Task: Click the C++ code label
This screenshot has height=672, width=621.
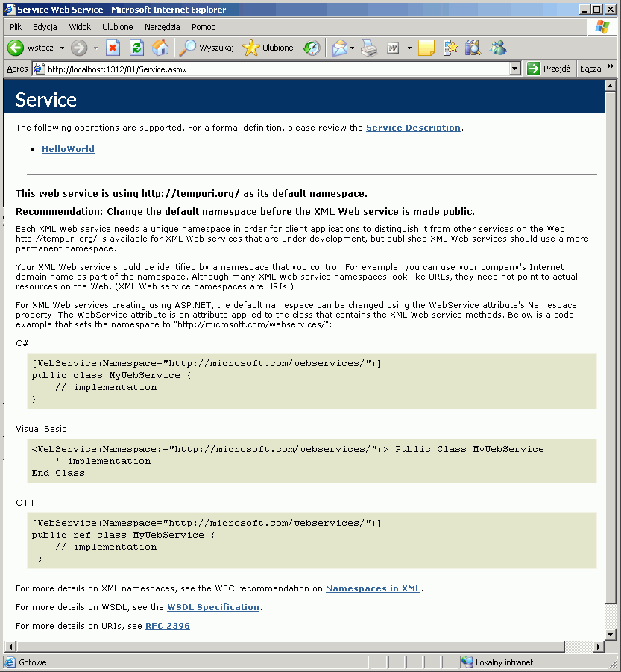Action: 25,503
